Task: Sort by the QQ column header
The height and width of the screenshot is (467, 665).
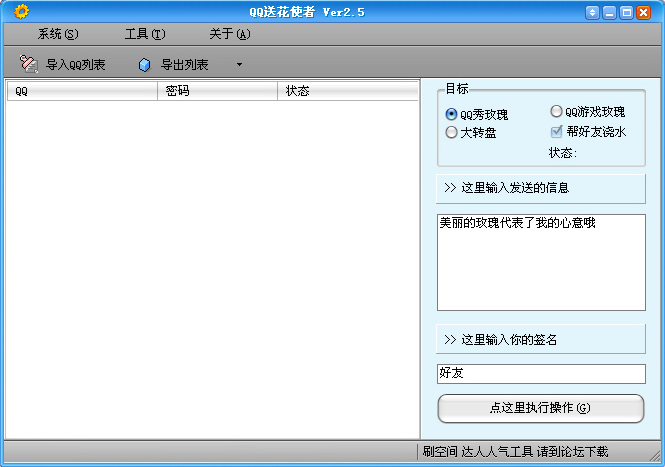Action: [x=82, y=91]
